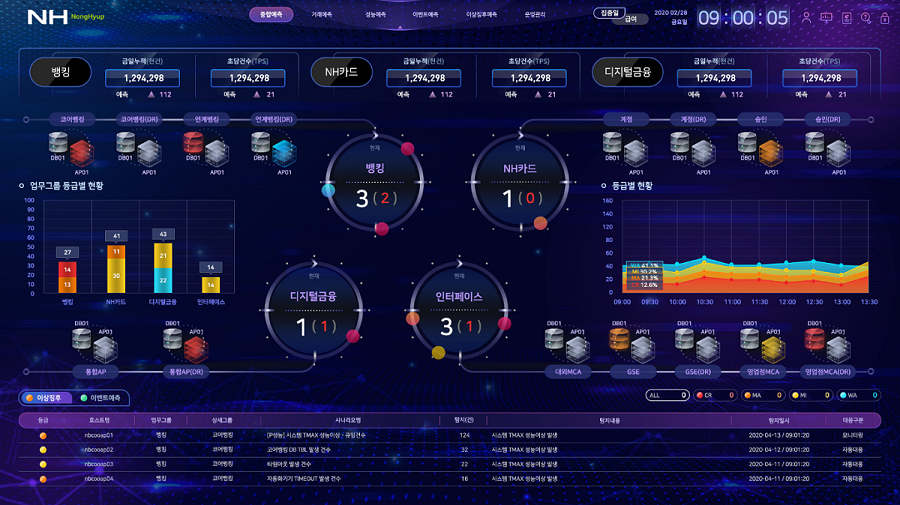The width and height of the screenshot is (900, 505).
Task: Toggle the 집중일 mode switch
Action: pyautogui.click(x=607, y=13)
